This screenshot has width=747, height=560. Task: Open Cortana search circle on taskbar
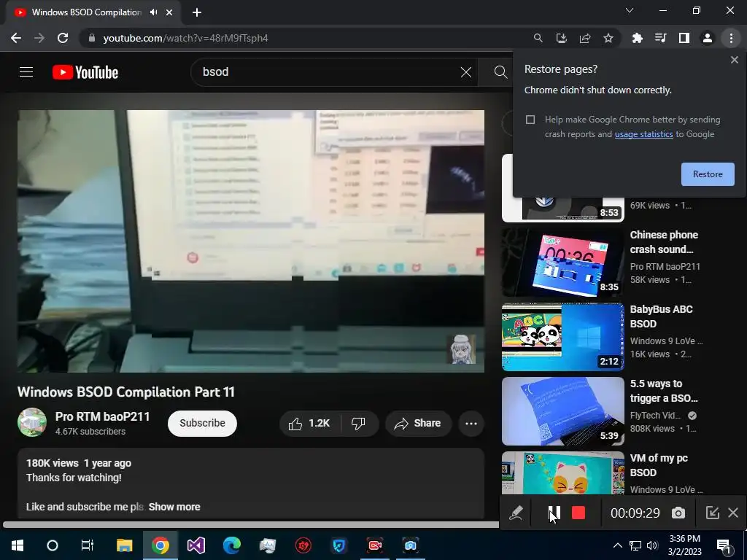point(53,545)
